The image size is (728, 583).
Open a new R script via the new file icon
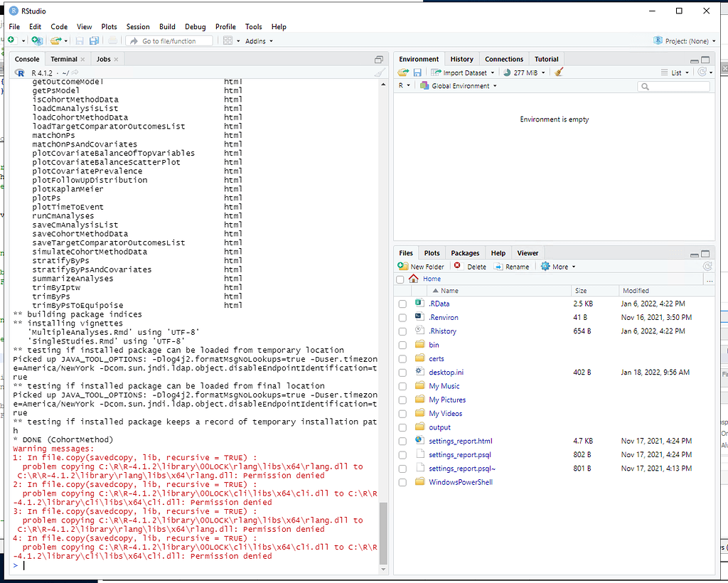click(x=11, y=41)
